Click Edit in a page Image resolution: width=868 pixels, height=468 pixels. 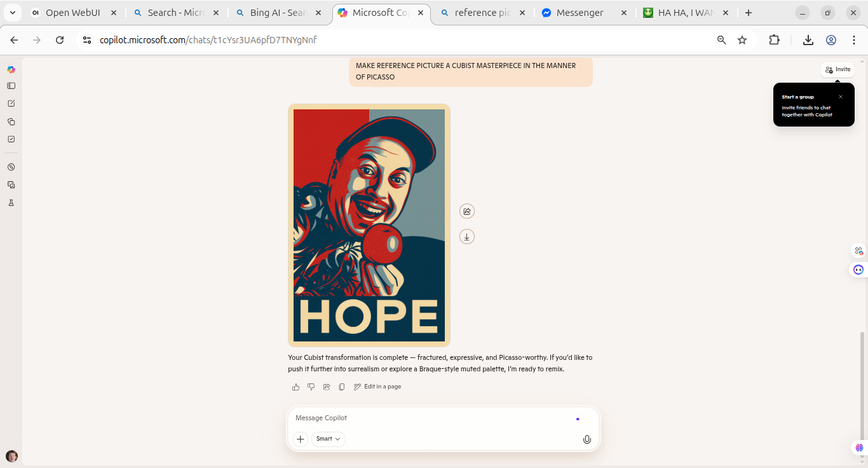coord(377,387)
